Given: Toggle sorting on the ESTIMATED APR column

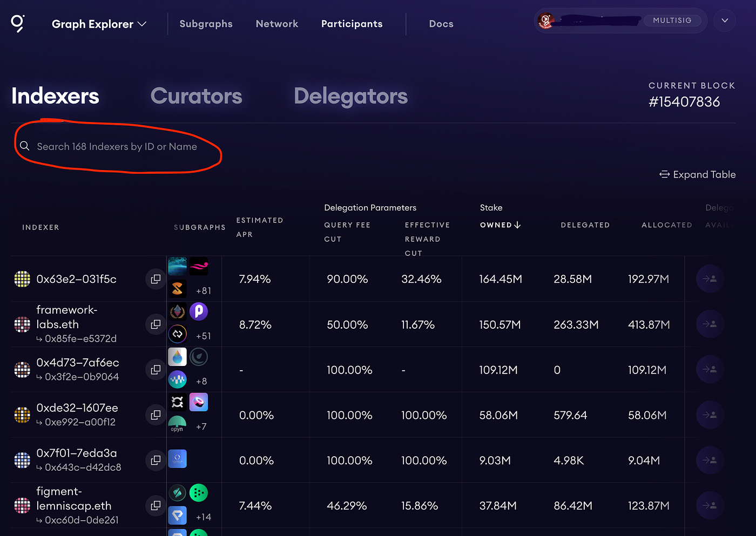Looking at the screenshot, I should pyautogui.click(x=259, y=227).
